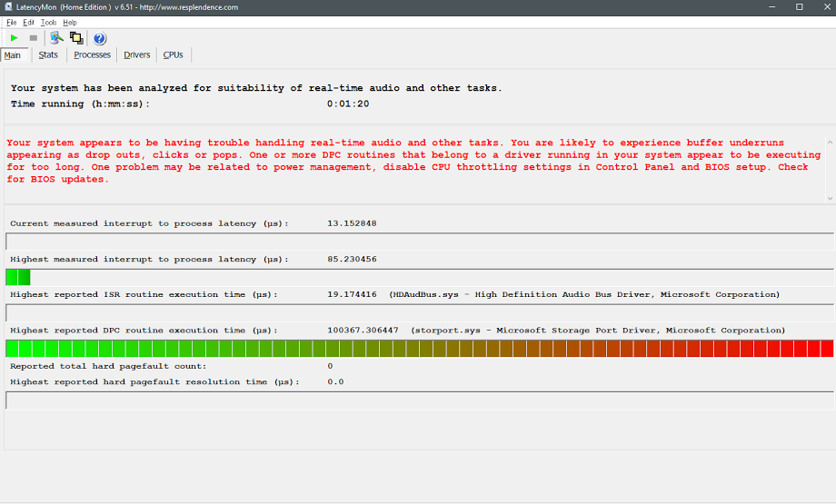This screenshot has height=504, width=836.
Task: Click the 'Your system has been analyzed' heading
Action: click(256, 88)
